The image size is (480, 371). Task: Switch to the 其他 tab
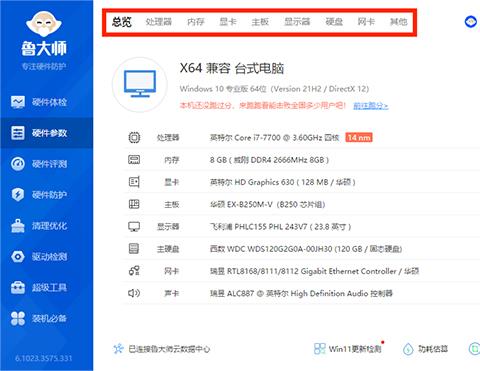(x=398, y=22)
